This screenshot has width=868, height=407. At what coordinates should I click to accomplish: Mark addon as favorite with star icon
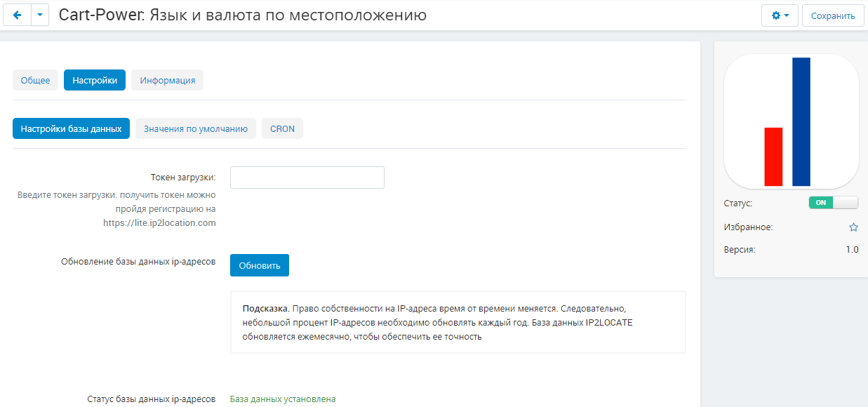point(853,227)
